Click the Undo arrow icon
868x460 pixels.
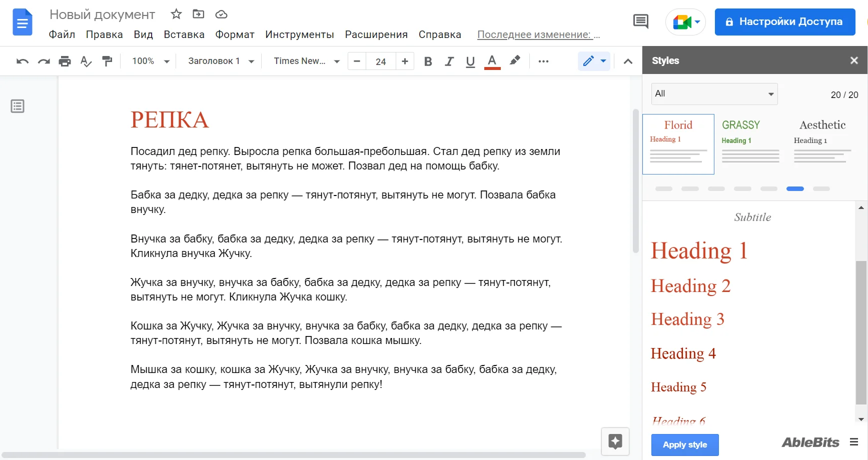(23, 61)
